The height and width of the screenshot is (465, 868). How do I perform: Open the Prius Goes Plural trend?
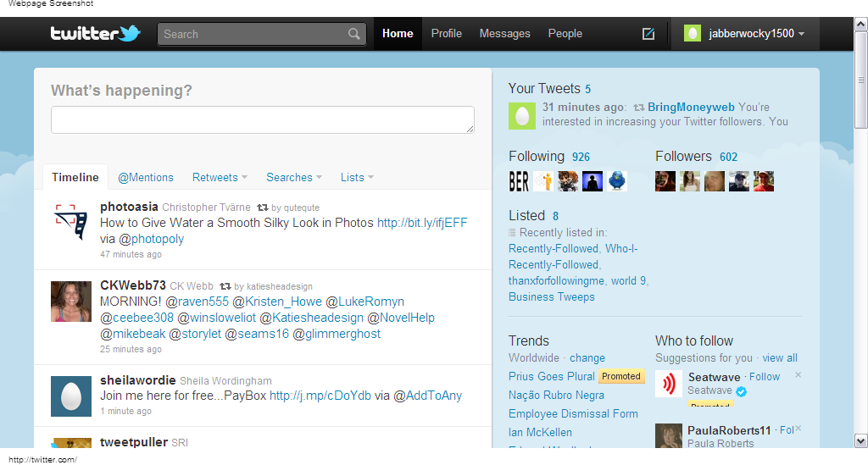pos(551,377)
